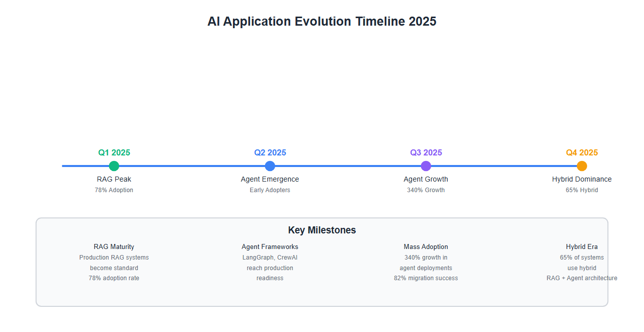
Task: Click the Agent Frameworks milestone title
Action: pyautogui.click(x=270, y=247)
